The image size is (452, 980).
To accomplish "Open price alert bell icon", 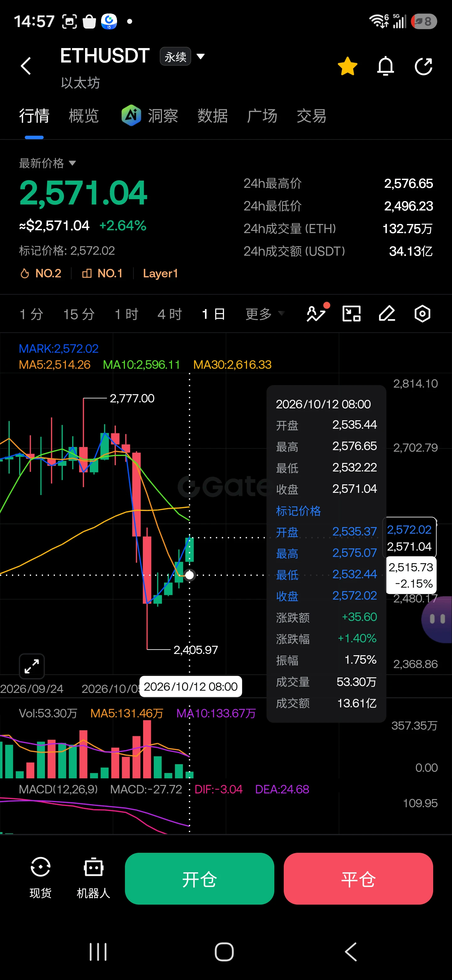I will coord(385,66).
